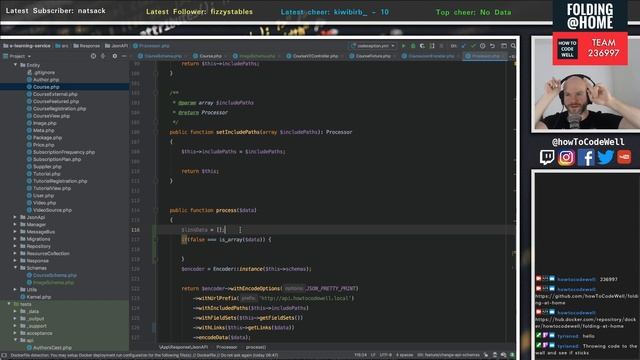The image size is (640, 360).
Task: Open the Project view selector dropdown
Action: pos(17,56)
